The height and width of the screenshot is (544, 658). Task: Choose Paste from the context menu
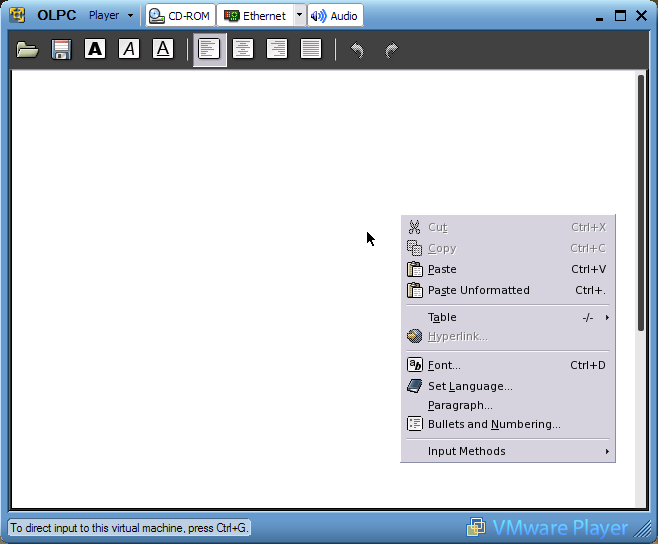[508, 269]
